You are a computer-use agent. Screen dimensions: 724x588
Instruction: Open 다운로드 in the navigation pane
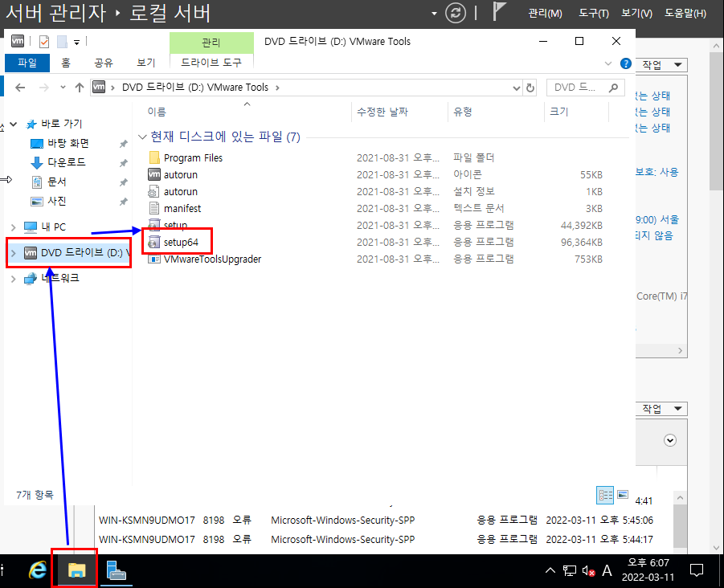tap(67, 162)
